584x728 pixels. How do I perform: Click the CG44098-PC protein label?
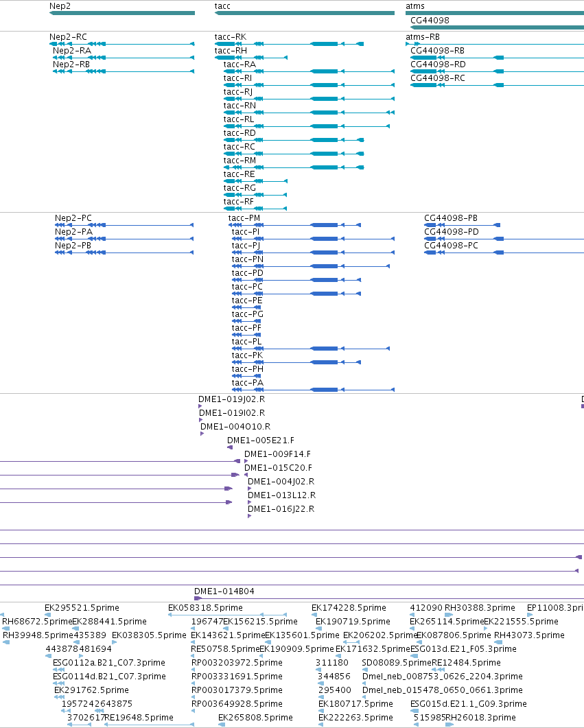coord(452,245)
